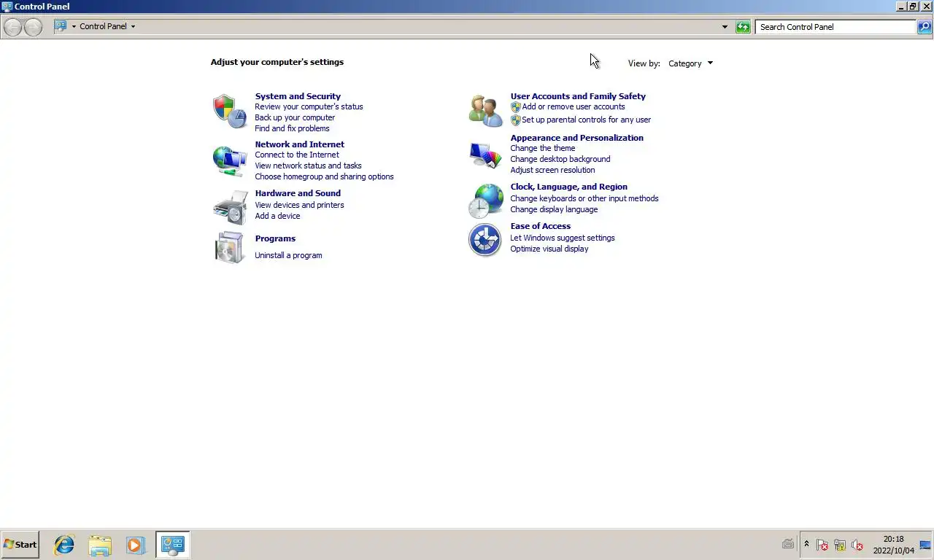Click Adjust screen resolution link
Image resolution: width=934 pixels, height=560 pixels.
pos(552,170)
